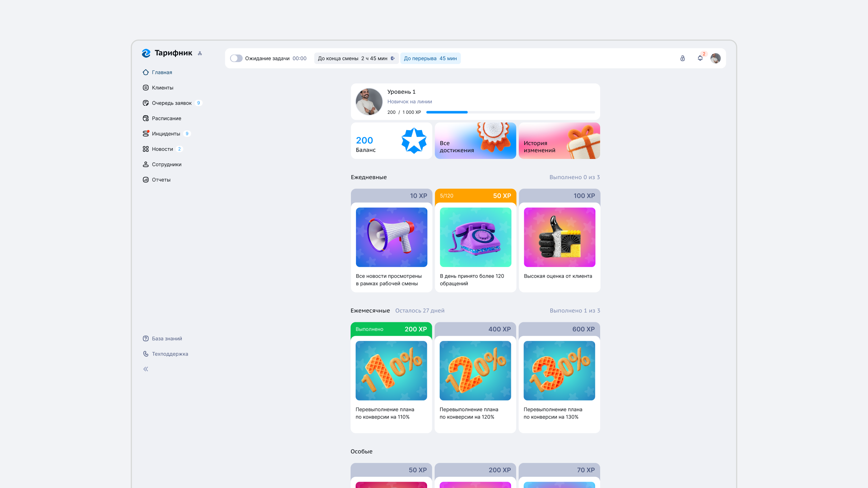Click the lock icon in top bar
Screen dimensions: 868x488
(682, 58)
